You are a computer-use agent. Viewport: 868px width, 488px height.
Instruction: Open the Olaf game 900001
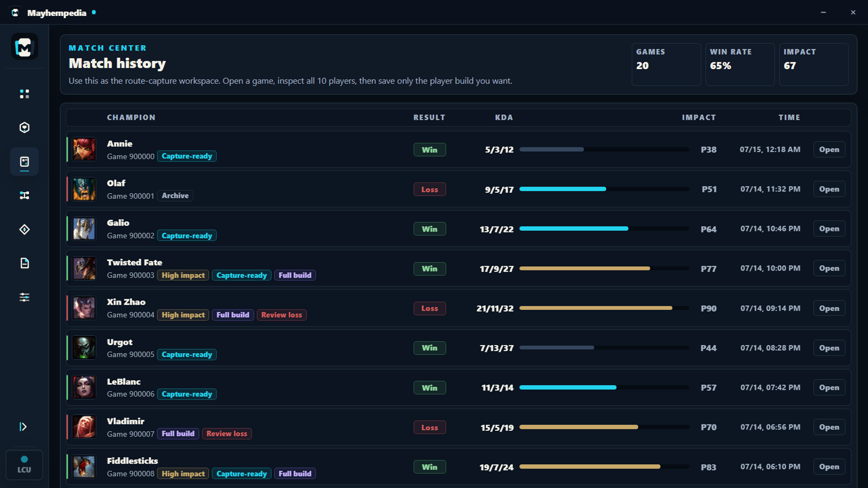tap(829, 189)
